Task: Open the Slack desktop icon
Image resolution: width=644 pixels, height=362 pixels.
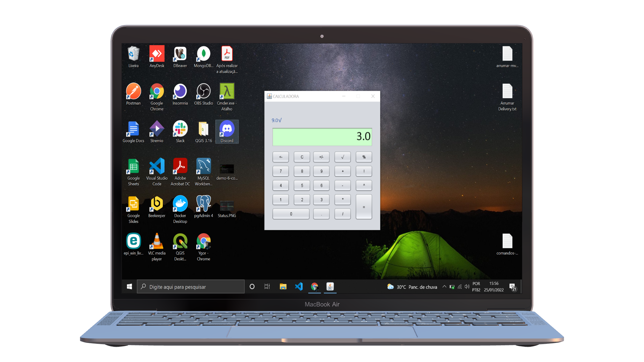Action: (x=180, y=129)
